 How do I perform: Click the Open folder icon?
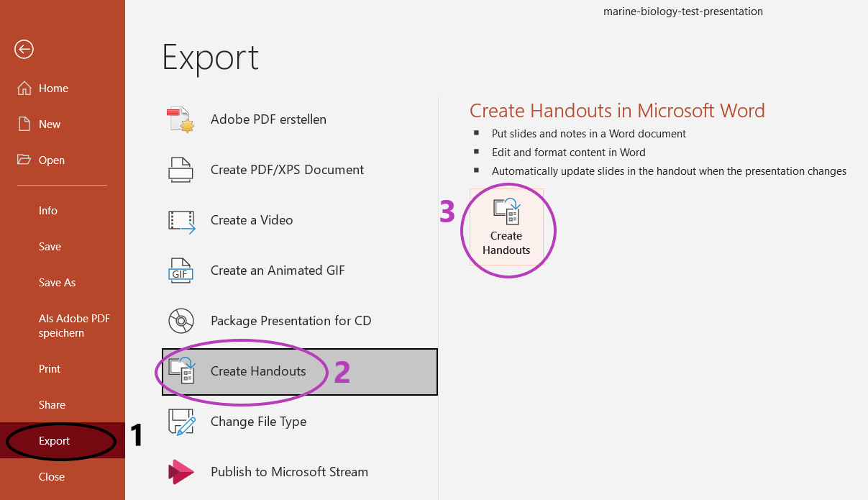point(24,160)
